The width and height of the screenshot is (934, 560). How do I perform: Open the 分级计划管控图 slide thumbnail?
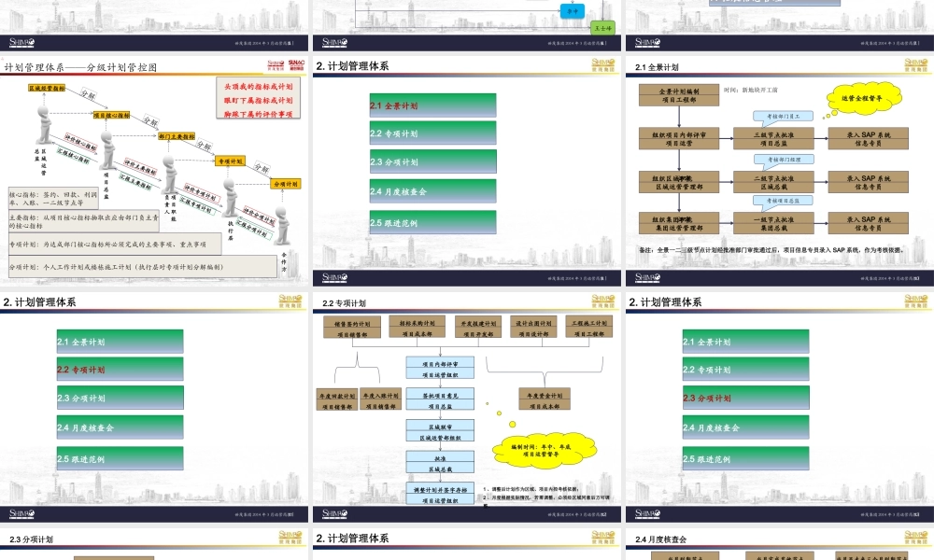point(154,172)
